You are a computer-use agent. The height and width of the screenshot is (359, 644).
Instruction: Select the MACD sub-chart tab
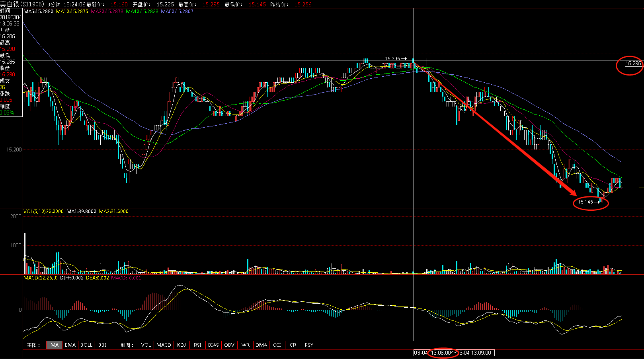pos(164,345)
